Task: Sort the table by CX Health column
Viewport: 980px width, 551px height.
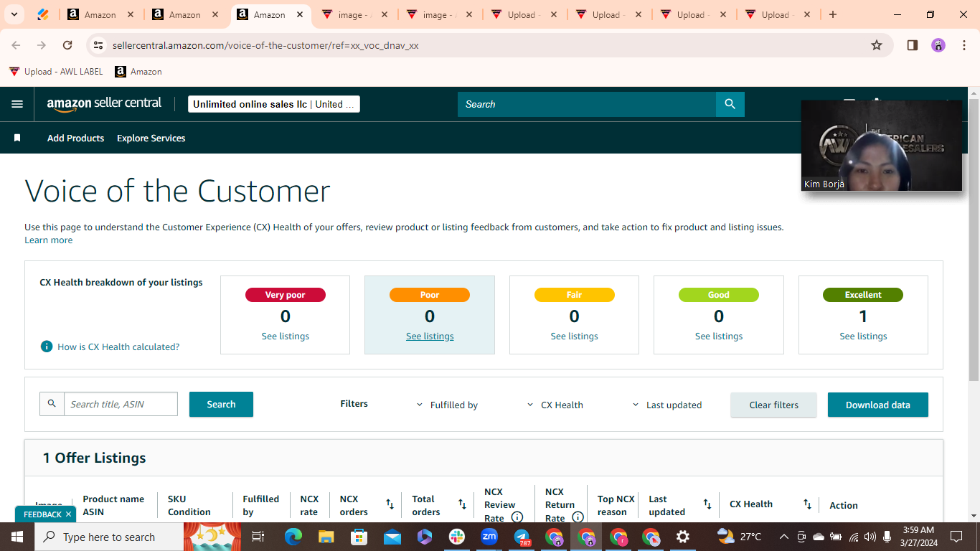Action: [807, 504]
